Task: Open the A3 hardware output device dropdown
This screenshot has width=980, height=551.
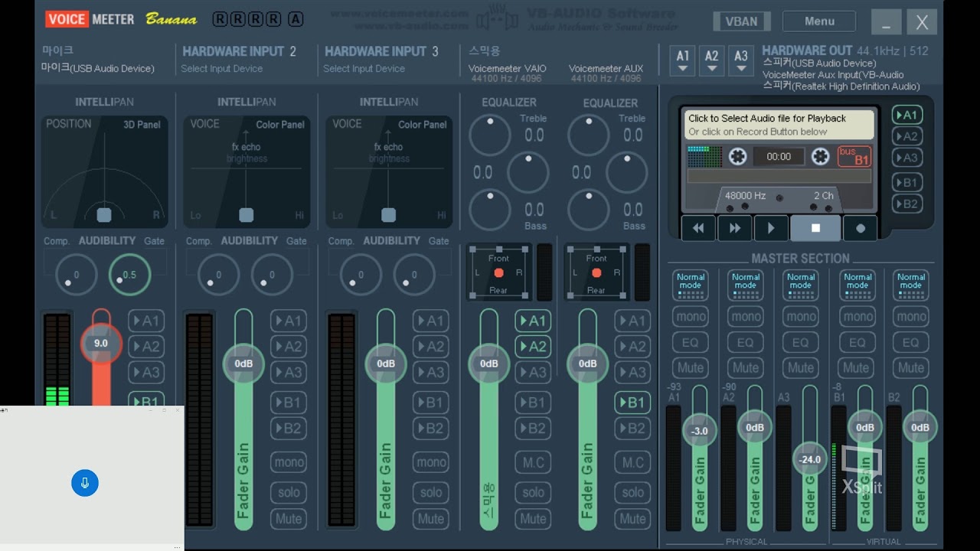Action: [x=740, y=60]
